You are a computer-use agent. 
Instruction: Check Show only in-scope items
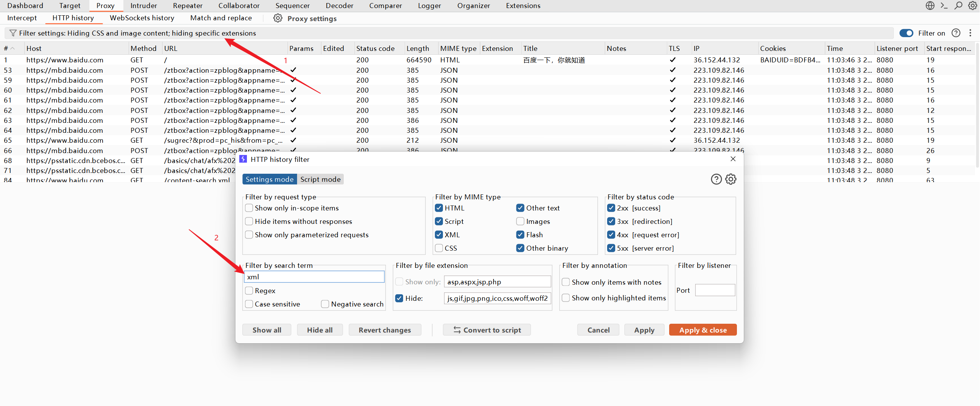click(249, 208)
